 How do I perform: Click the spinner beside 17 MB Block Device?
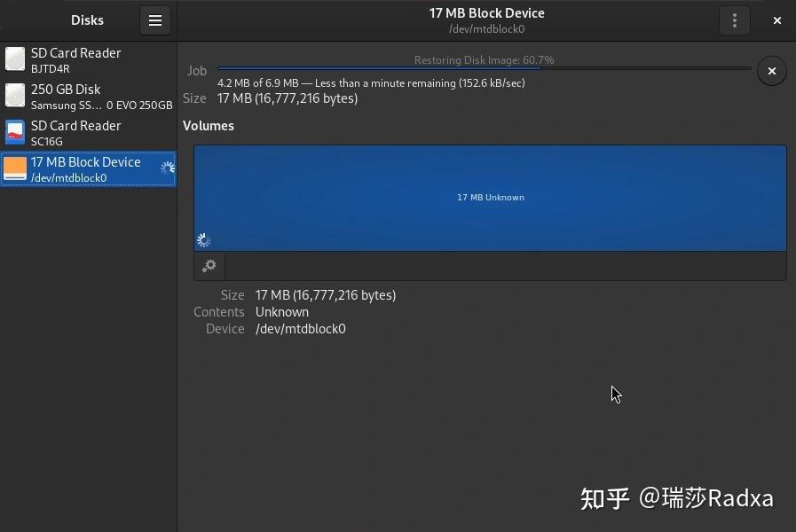(168, 168)
